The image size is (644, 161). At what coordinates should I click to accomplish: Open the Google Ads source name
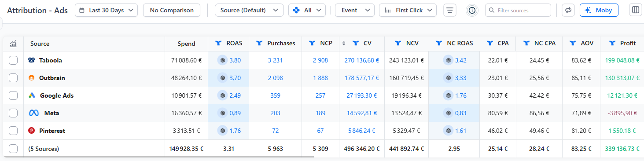click(57, 95)
